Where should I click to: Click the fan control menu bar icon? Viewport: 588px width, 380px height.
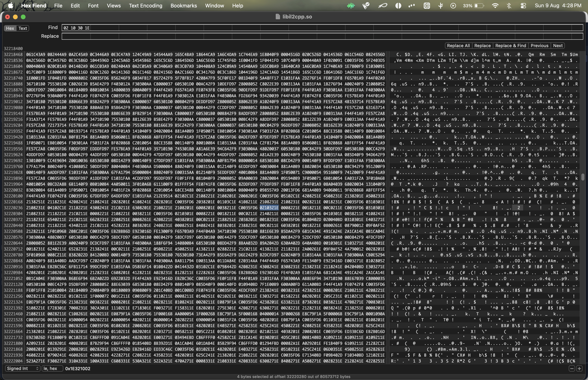pos(427,6)
